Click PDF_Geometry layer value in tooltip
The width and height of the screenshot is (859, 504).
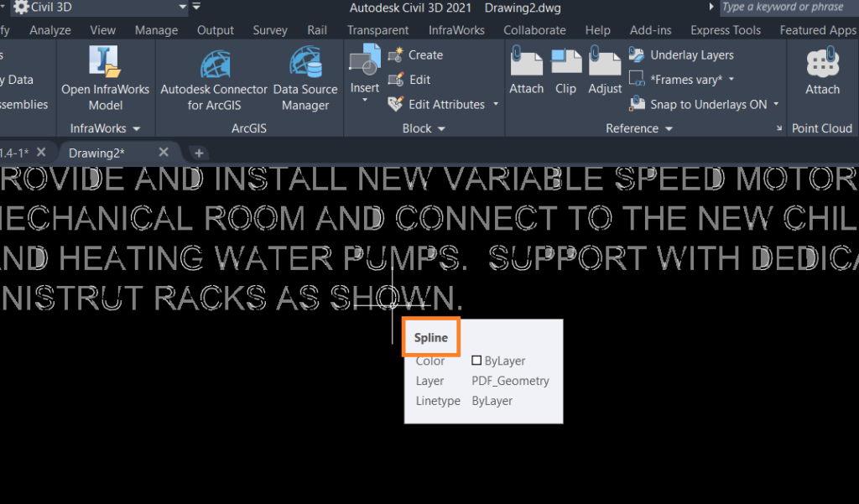point(510,381)
